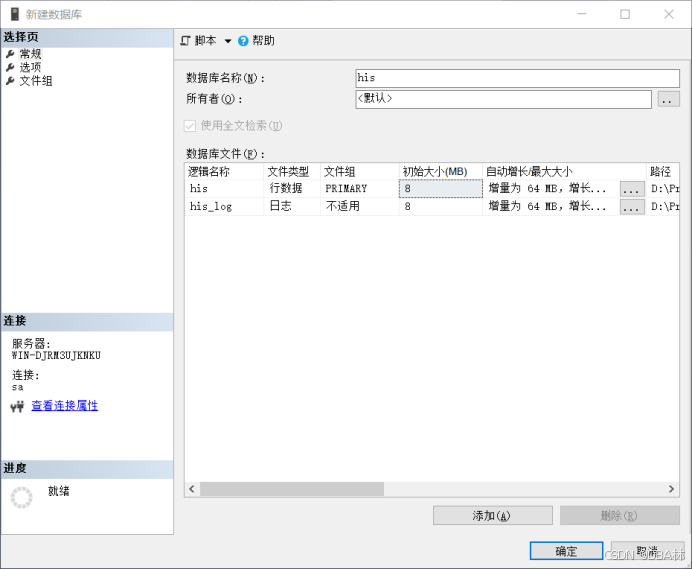Screen dimensions: 693x569
Task: Click the 不适用 filegroup cell
Action: point(360,206)
